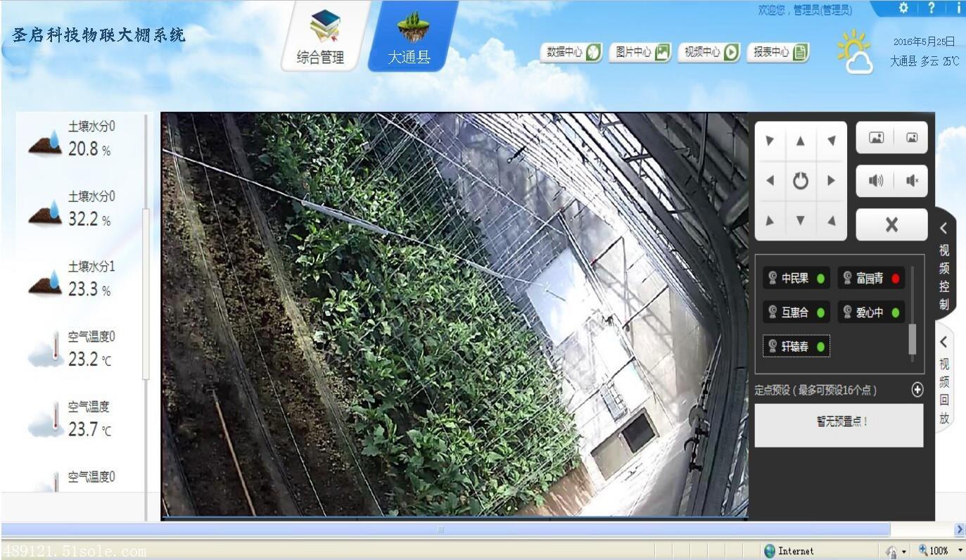
Task: Enable audio with the speaker icon
Action: (x=875, y=181)
